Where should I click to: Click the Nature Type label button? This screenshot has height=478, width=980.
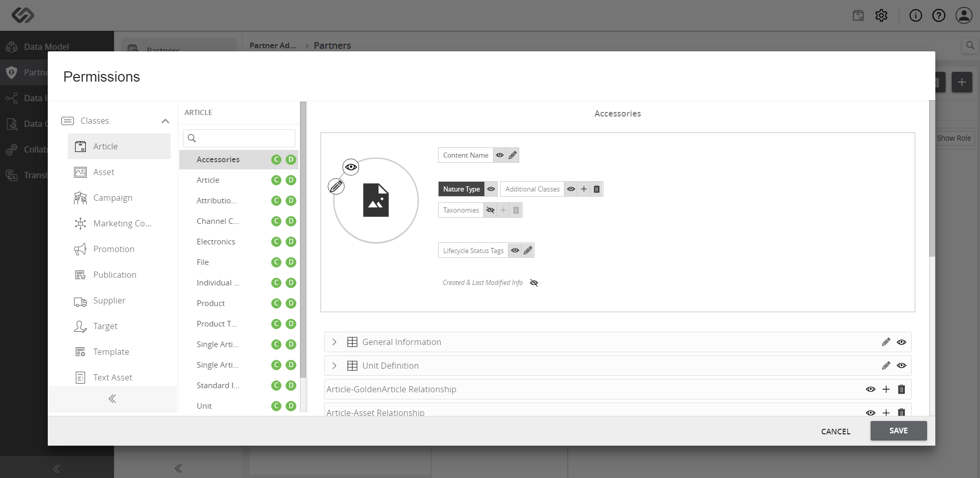tap(461, 189)
